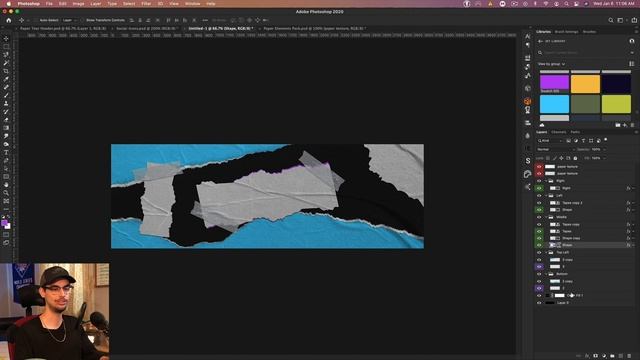Select the Eraser tool

pyautogui.click(x=6, y=120)
